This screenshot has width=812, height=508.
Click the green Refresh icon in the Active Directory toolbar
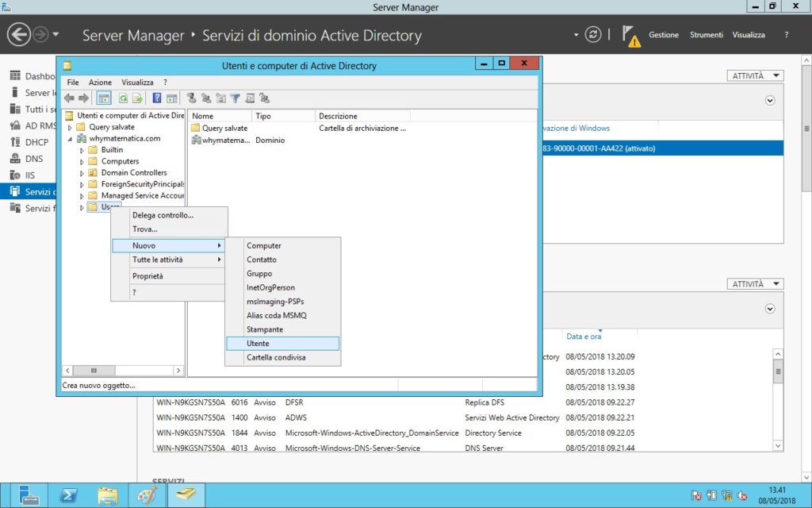123,98
